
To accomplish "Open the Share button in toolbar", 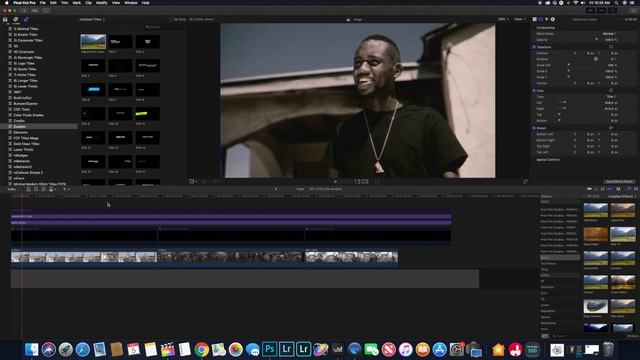I will tap(633, 11).
